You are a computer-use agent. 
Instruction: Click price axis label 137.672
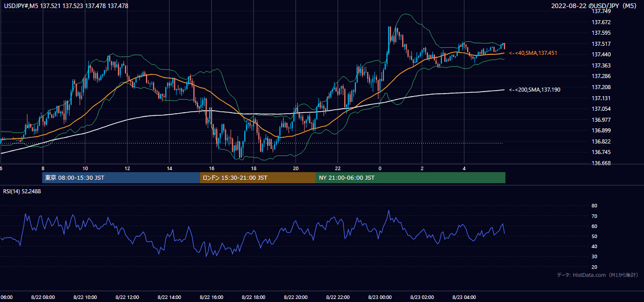coord(601,22)
